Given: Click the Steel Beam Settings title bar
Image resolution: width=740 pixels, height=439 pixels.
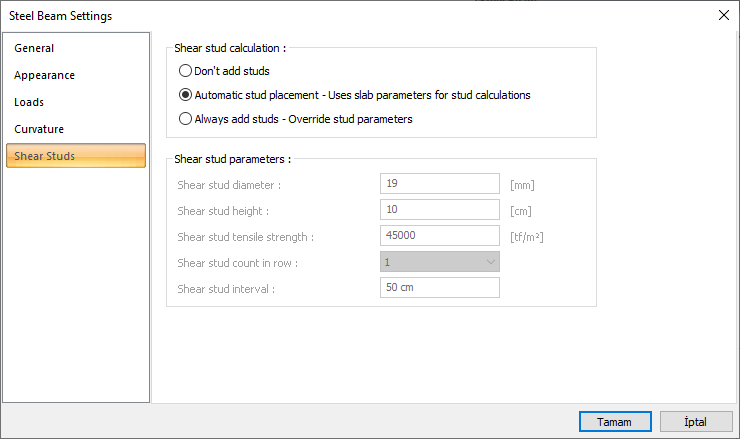Looking at the screenshot, I should (x=300, y=15).
